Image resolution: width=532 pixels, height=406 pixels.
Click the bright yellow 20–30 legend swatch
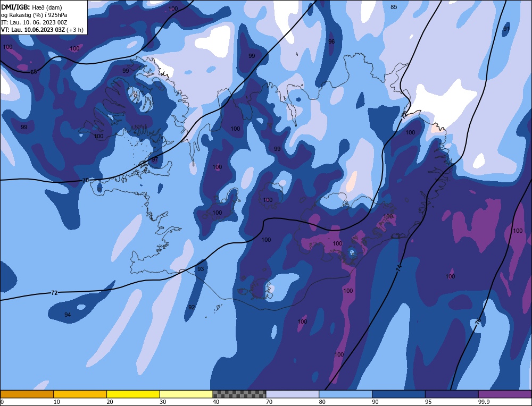(133, 394)
